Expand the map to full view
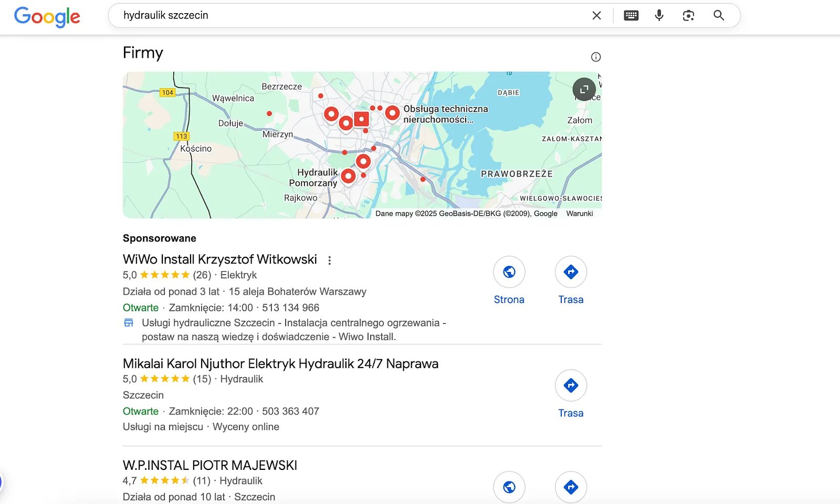The width and height of the screenshot is (840, 504). [x=584, y=89]
